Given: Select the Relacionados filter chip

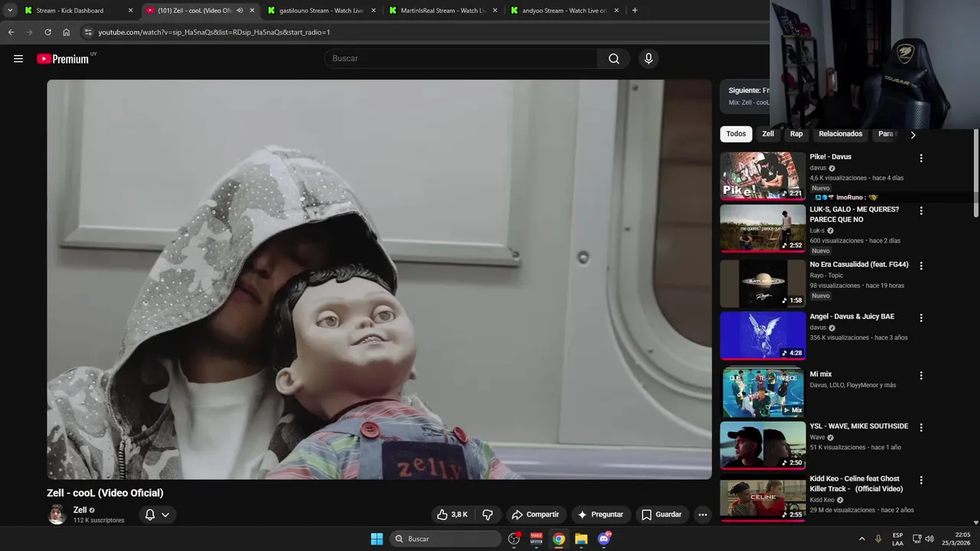Looking at the screenshot, I should tap(841, 134).
